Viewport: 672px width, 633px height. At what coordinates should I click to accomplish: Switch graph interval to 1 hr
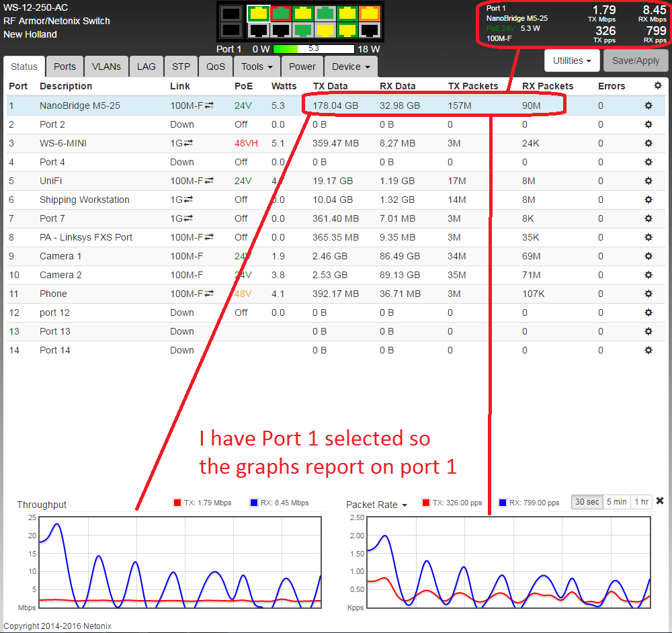click(x=641, y=502)
